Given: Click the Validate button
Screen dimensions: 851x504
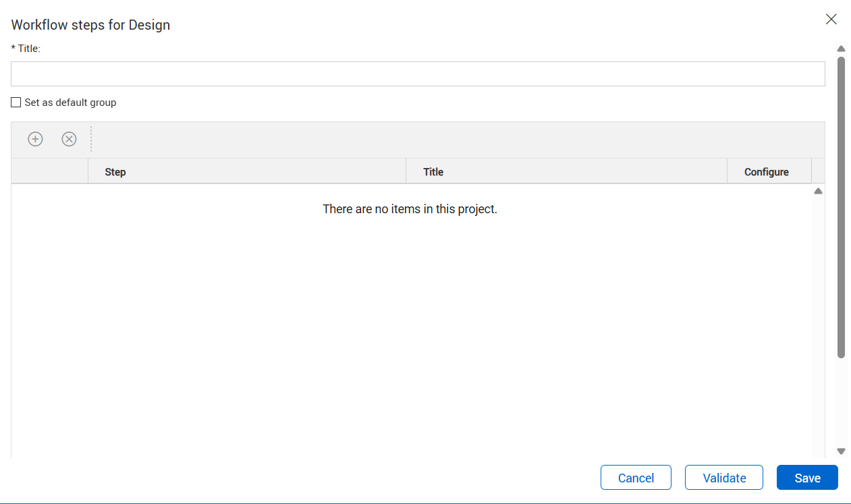Looking at the screenshot, I should [724, 478].
